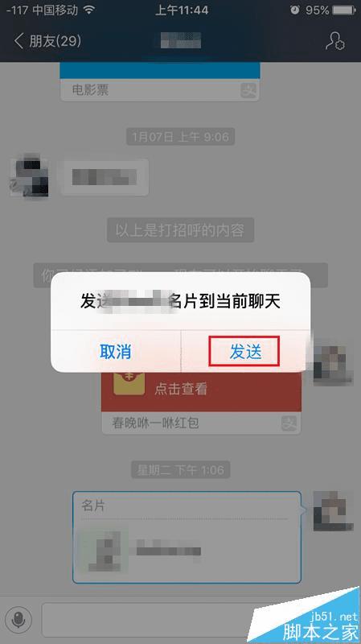
Task: Tap 取消 to dismiss the dialog
Action: (x=115, y=352)
